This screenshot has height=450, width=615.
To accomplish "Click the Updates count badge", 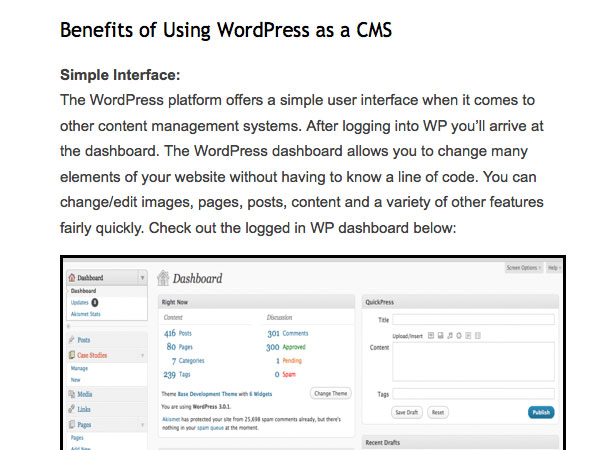I will [95, 302].
